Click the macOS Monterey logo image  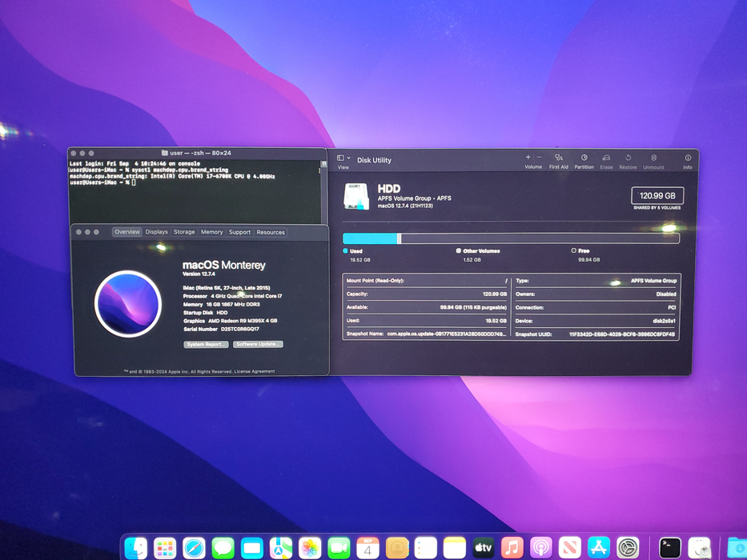127,304
